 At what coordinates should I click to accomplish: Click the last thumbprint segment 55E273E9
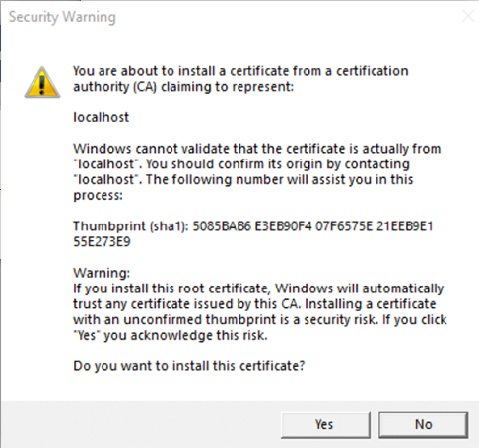coord(102,242)
